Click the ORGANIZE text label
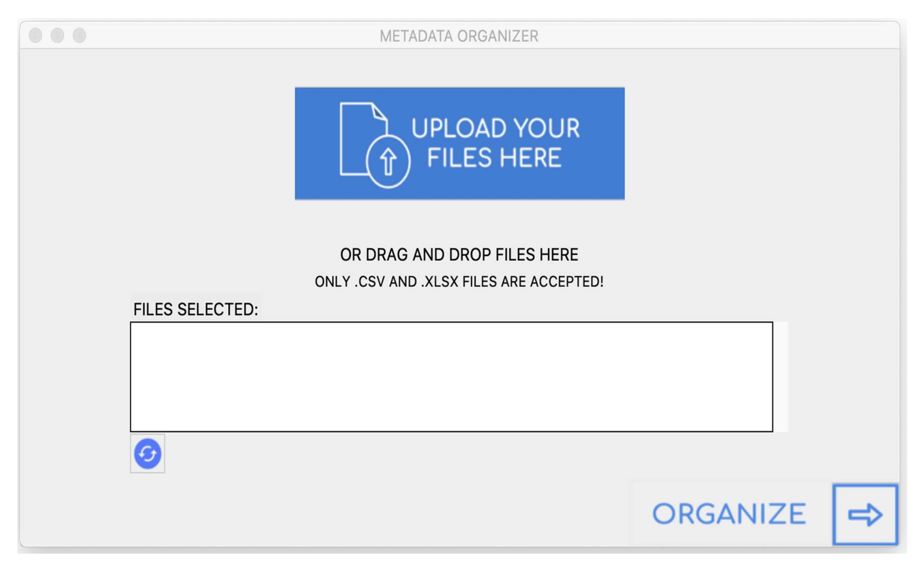Viewport: 924px width, 572px height. point(729,514)
